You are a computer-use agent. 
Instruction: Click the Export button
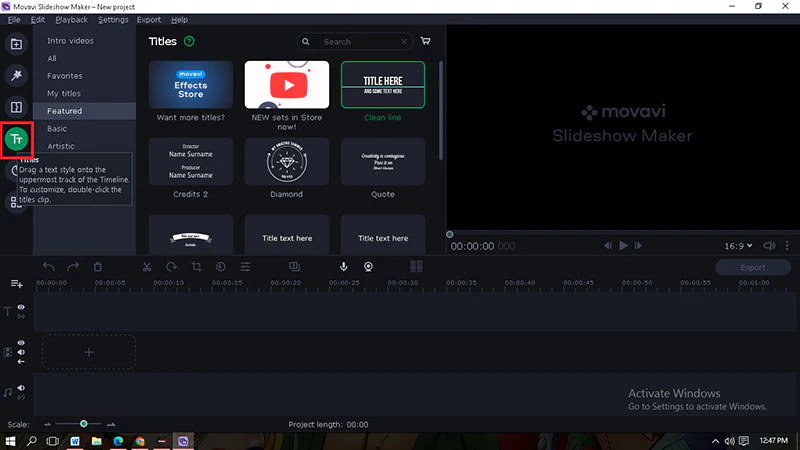pos(753,267)
